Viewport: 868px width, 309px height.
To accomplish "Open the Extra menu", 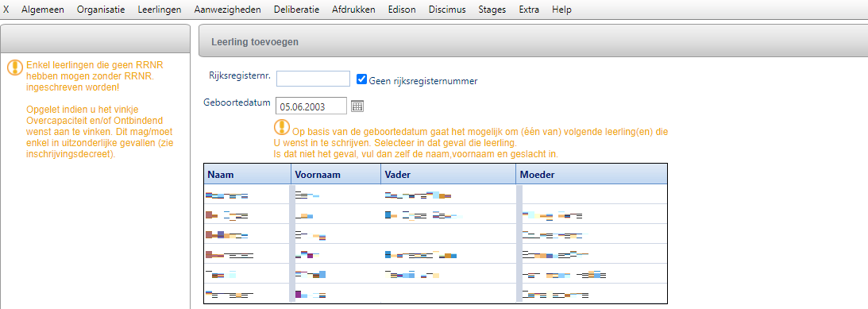I will (x=529, y=10).
